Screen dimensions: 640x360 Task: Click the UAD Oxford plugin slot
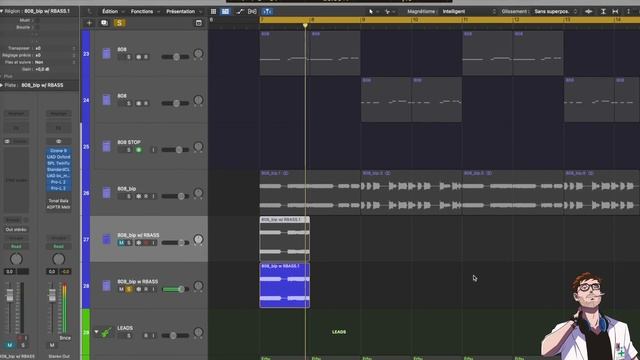[58, 157]
